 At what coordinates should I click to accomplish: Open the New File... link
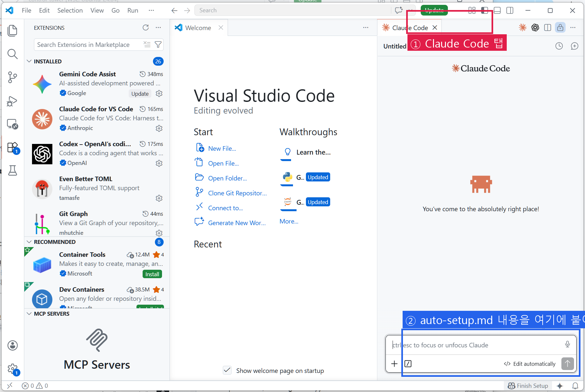(x=222, y=148)
